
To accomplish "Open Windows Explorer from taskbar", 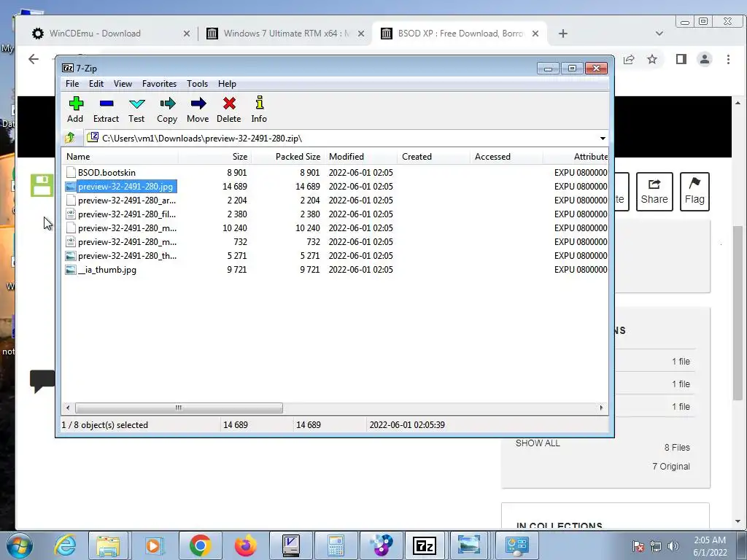I will 108,545.
